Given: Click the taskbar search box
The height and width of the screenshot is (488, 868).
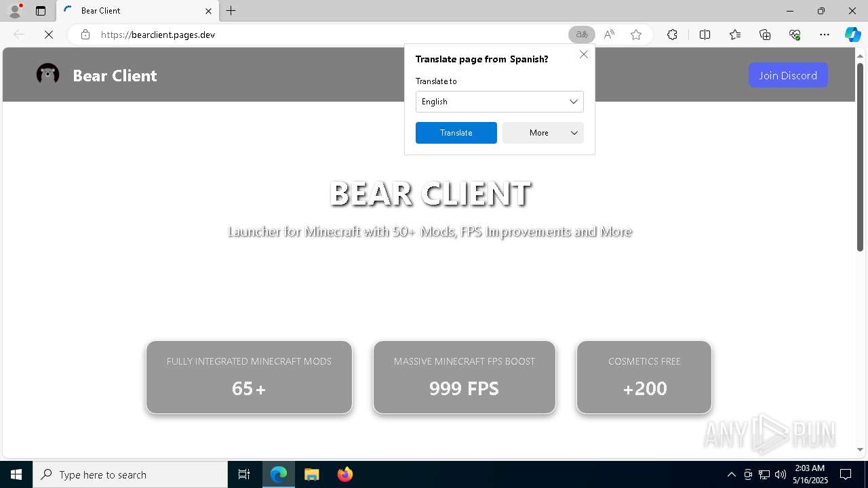Looking at the screenshot, I should pos(130,474).
